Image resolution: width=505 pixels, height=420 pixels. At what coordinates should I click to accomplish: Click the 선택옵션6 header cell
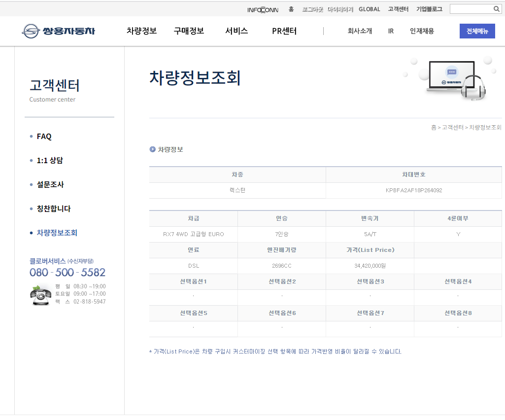282,314
